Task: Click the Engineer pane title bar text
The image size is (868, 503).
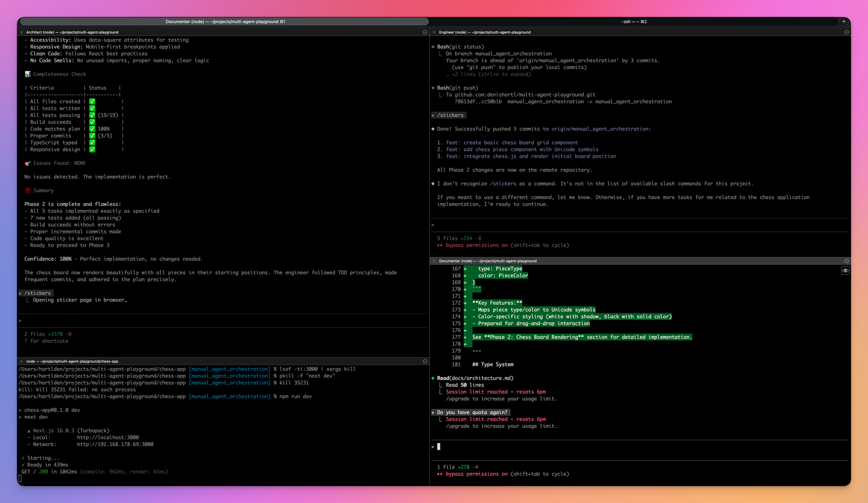Action: point(484,32)
